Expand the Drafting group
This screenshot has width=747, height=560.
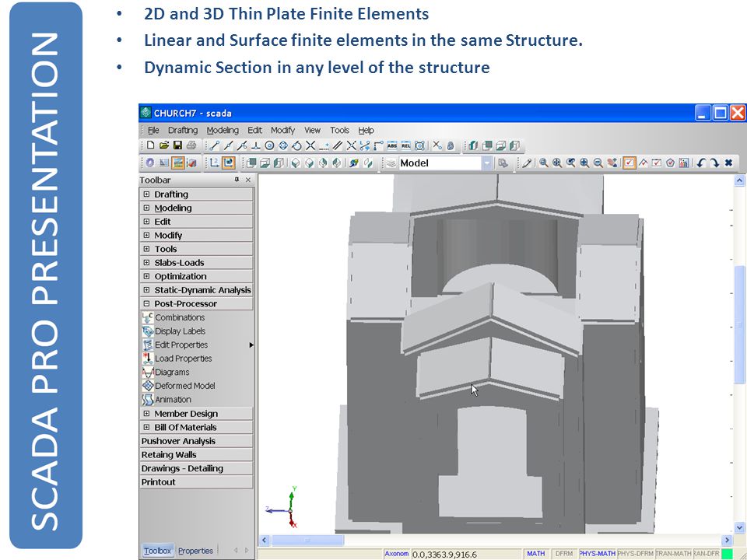(146, 194)
